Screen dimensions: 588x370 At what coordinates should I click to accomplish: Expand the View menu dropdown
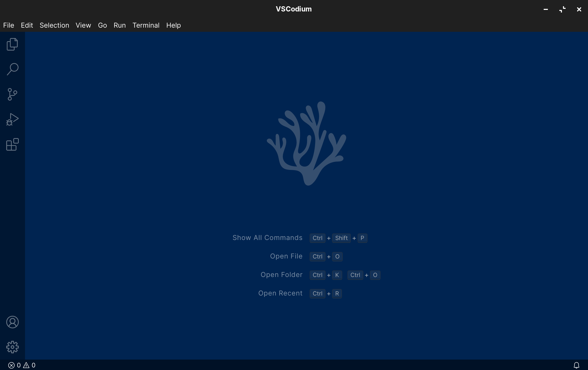pos(83,25)
